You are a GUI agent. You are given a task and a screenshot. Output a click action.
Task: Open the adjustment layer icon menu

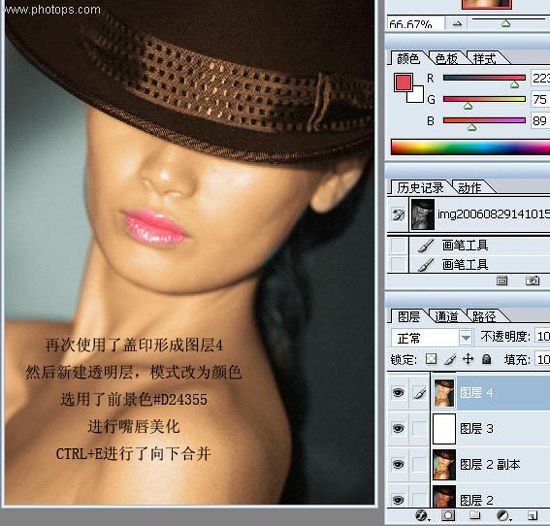click(503, 515)
